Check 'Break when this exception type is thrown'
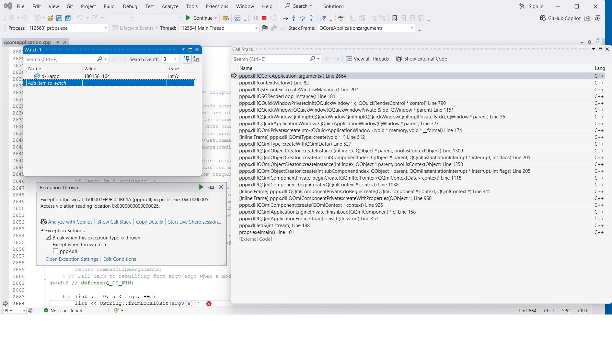 pos(48,237)
